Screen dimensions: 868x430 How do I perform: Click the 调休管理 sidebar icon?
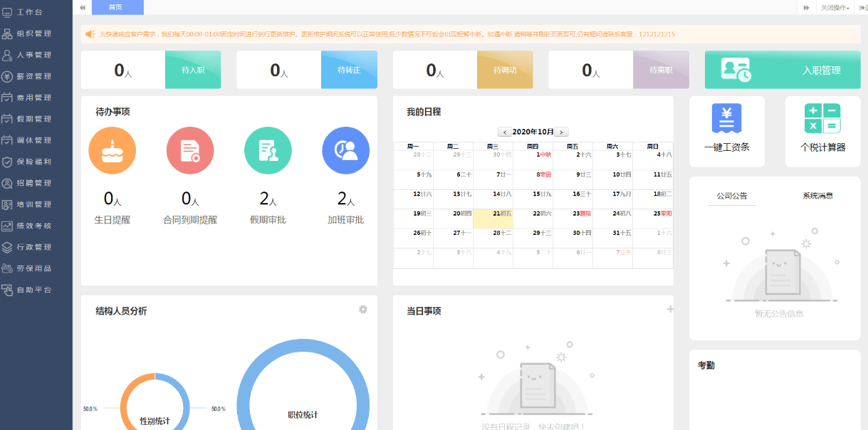pyautogui.click(x=8, y=140)
